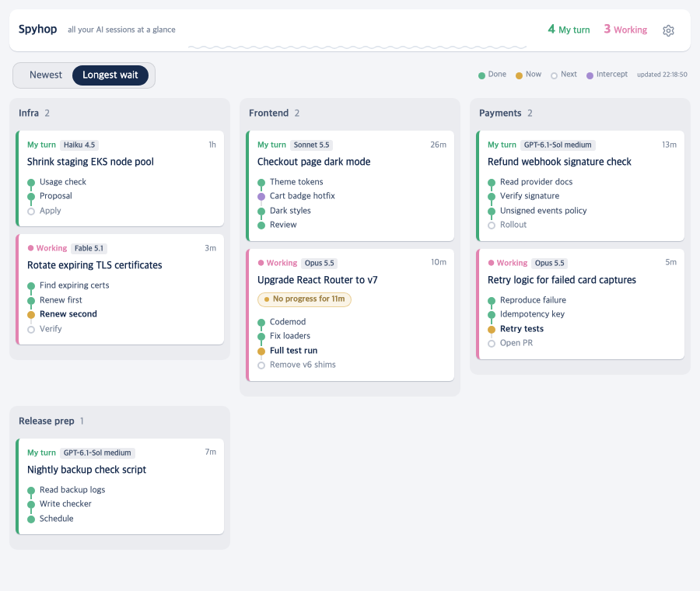700x591 pixels.
Task: Open Refund webhook signature check card
Action: click(x=580, y=186)
